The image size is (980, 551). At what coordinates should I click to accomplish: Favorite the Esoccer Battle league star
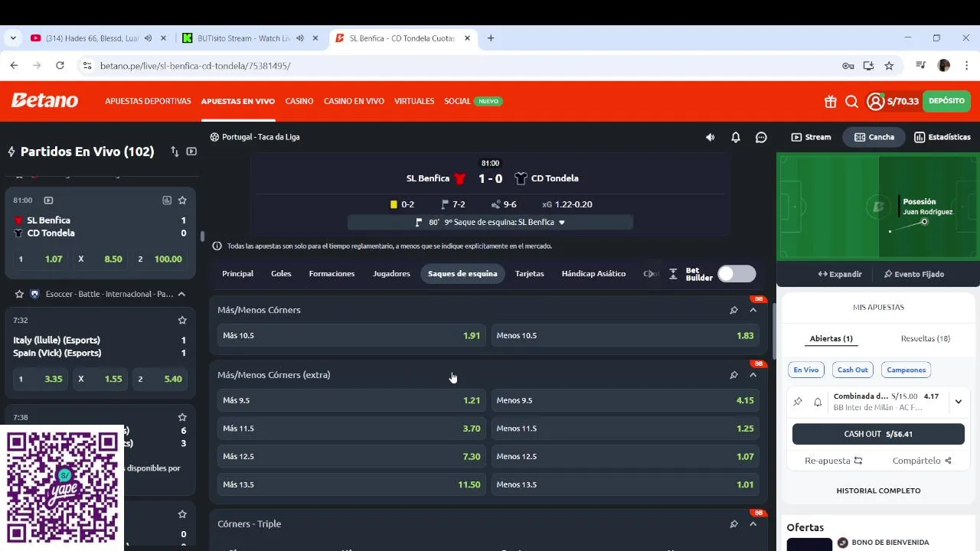point(20,294)
